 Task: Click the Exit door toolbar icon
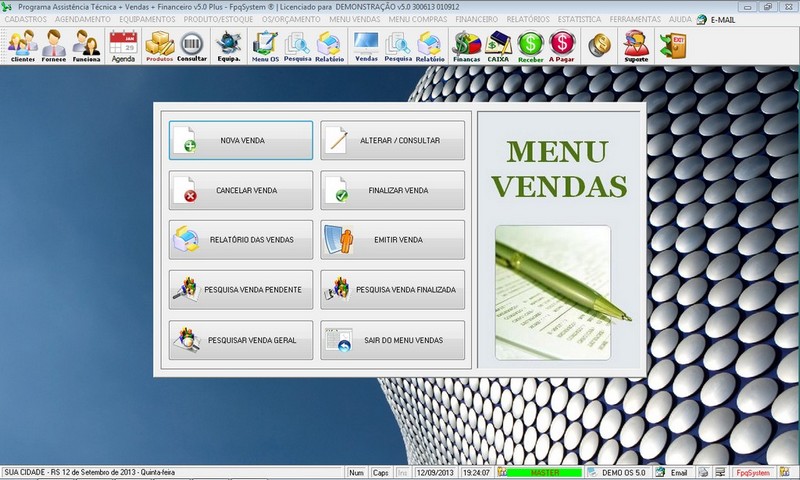[673, 45]
